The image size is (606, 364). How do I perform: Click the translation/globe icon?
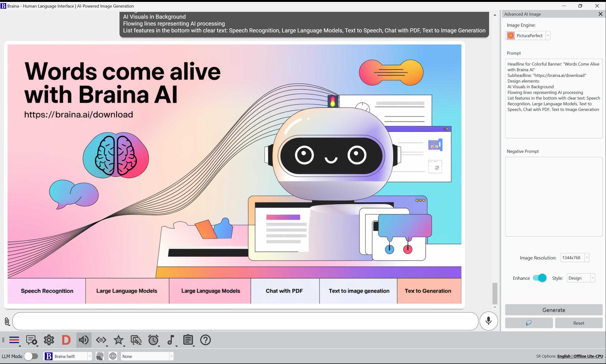[x=113, y=357]
